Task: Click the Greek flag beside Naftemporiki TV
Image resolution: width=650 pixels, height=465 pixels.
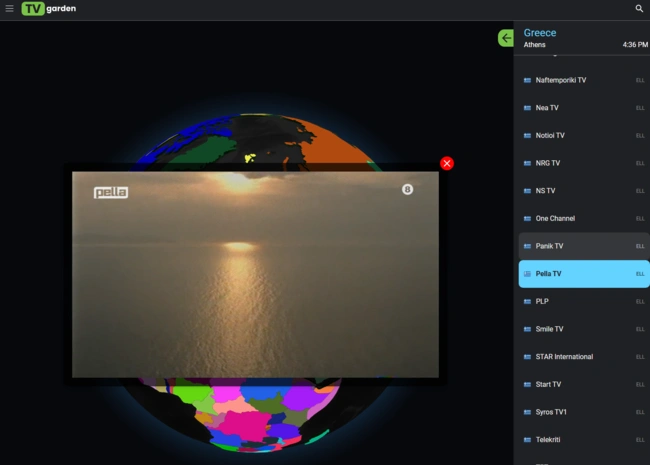Action: [527, 80]
